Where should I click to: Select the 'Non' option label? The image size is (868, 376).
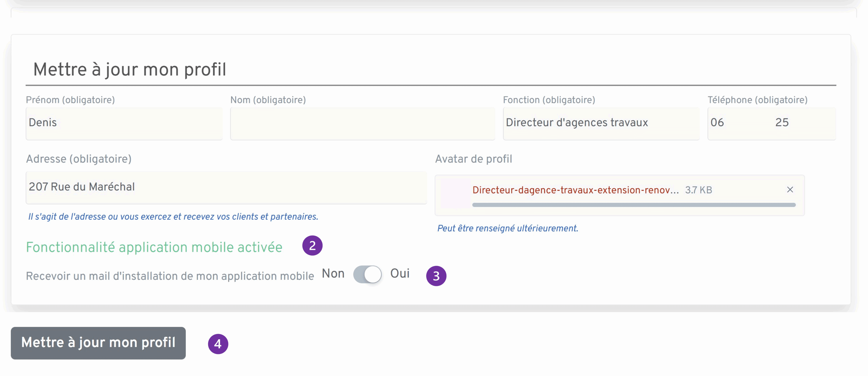(333, 273)
